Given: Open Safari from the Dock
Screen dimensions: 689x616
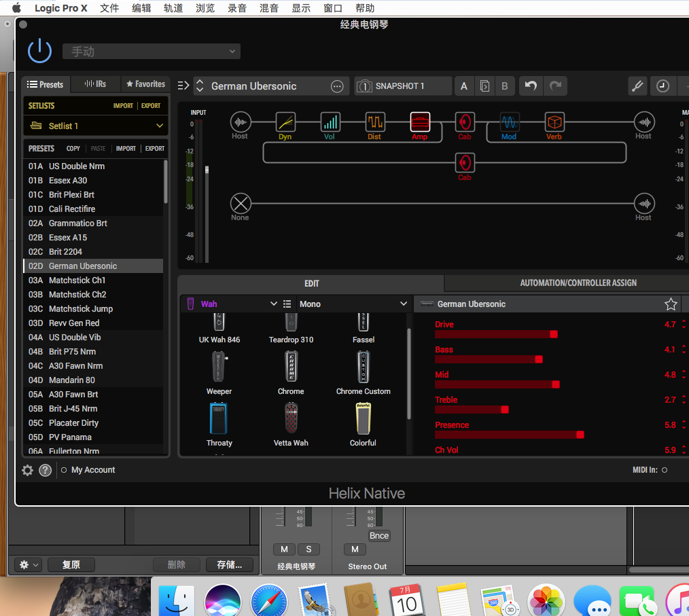Looking at the screenshot, I should coord(268,602).
